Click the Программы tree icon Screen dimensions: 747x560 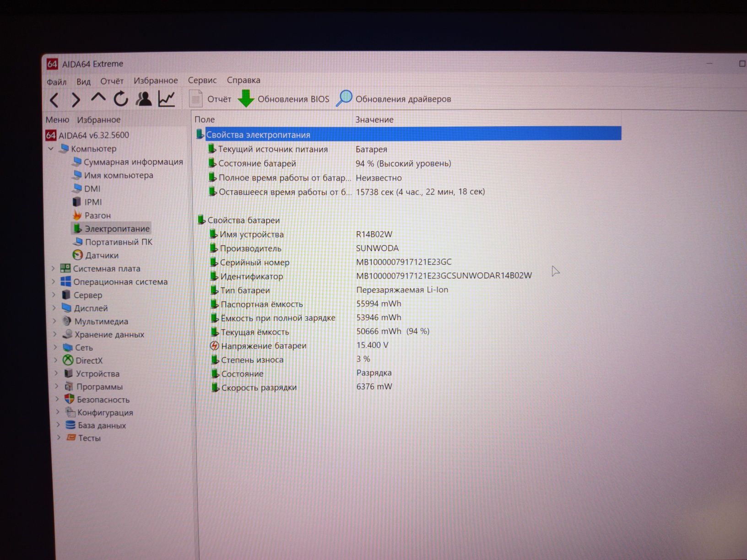click(x=69, y=387)
